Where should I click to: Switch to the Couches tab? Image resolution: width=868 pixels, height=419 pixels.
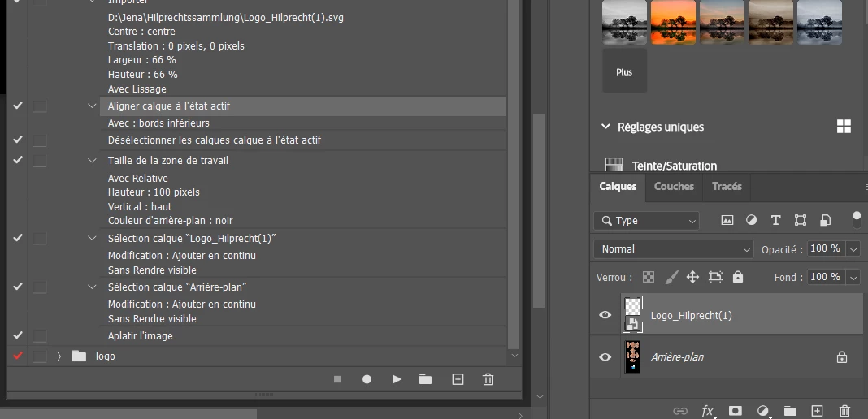click(674, 186)
